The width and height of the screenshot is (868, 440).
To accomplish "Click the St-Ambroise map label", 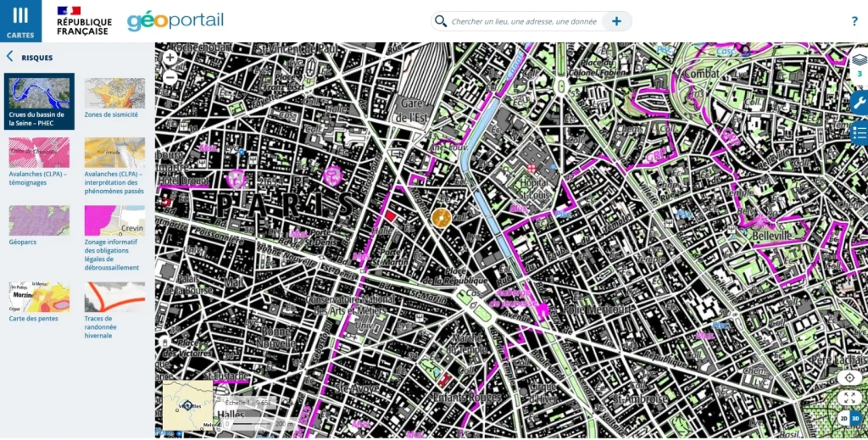I will 641,398.
